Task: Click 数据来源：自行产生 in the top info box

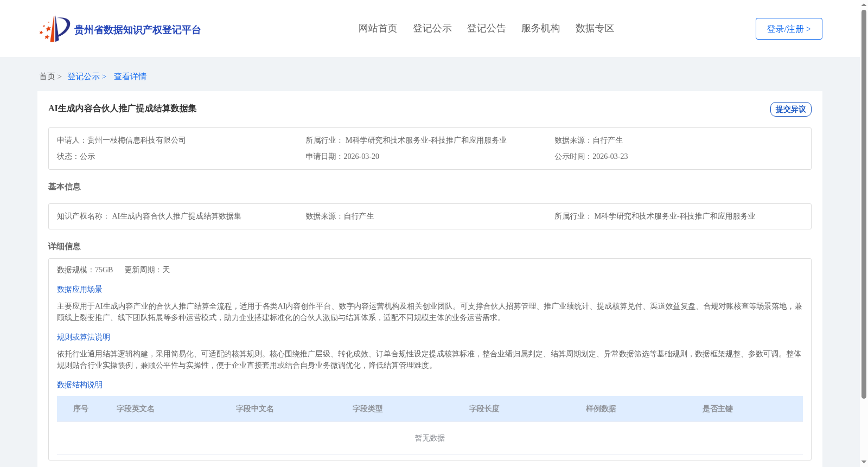Action: [589, 140]
